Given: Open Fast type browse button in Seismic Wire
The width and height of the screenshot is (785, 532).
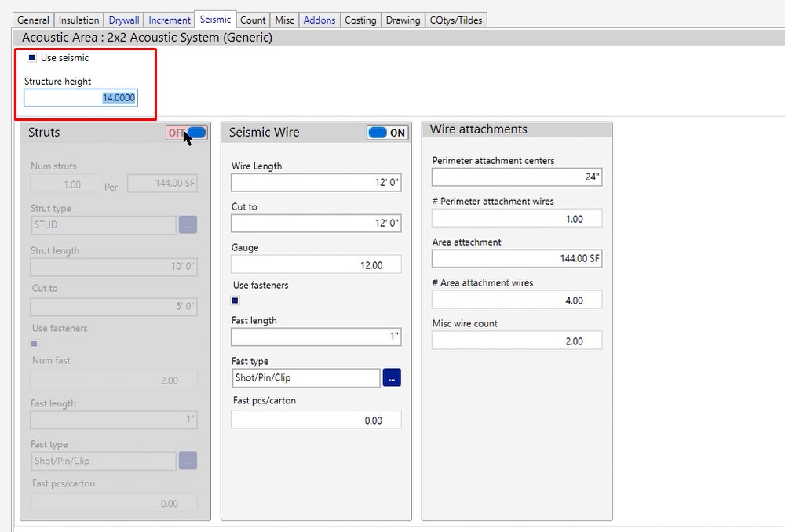Looking at the screenshot, I should tap(392, 377).
